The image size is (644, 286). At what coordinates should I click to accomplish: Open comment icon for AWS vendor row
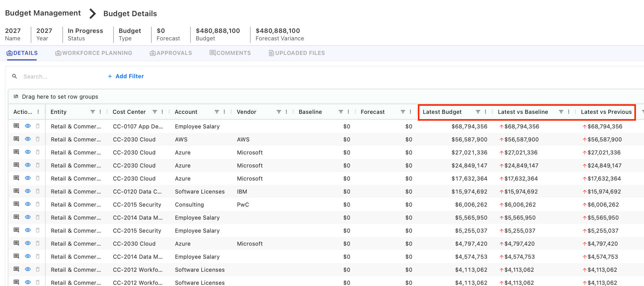click(x=16, y=139)
